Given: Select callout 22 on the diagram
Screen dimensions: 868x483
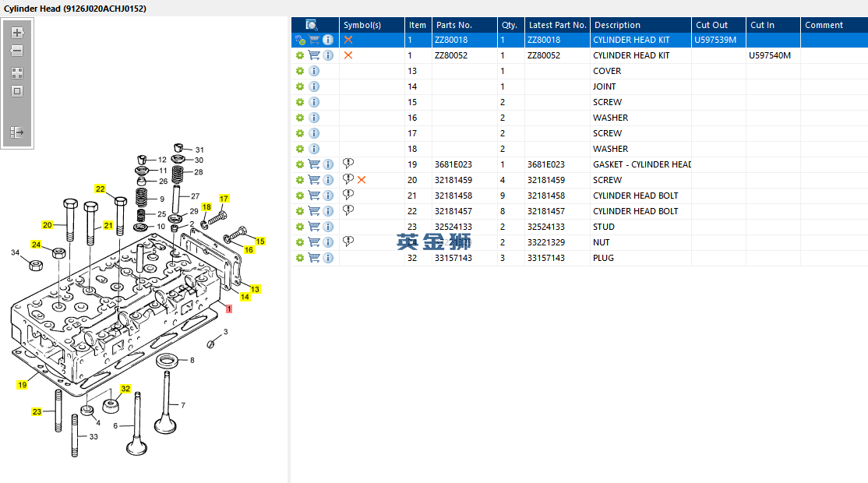Looking at the screenshot, I should (100, 189).
